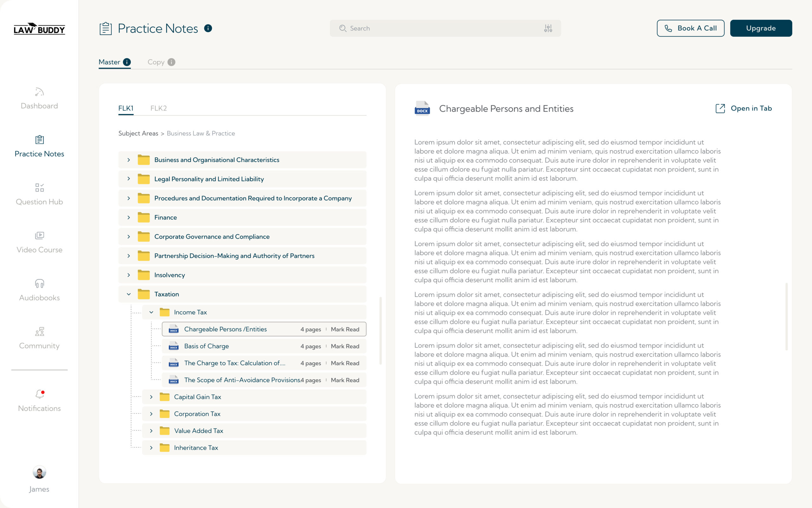
Task: Go to Question Hub label in sidebar
Action: [39, 202]
